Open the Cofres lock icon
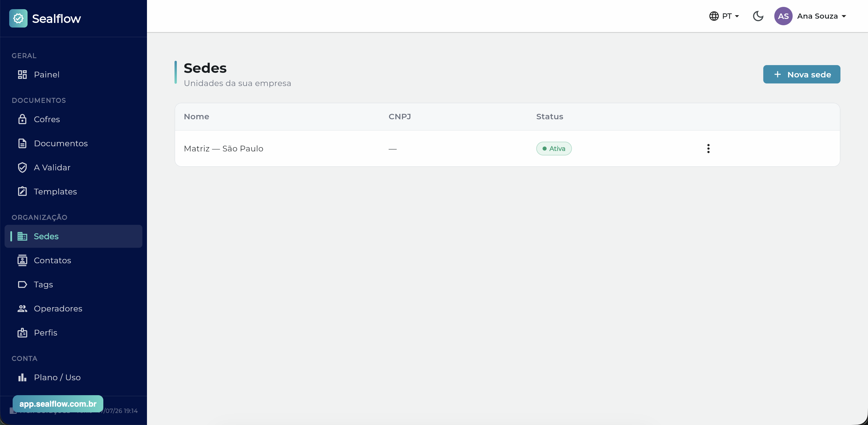Image resolution: width=868 pixels, height=425 pixels. 22,119
